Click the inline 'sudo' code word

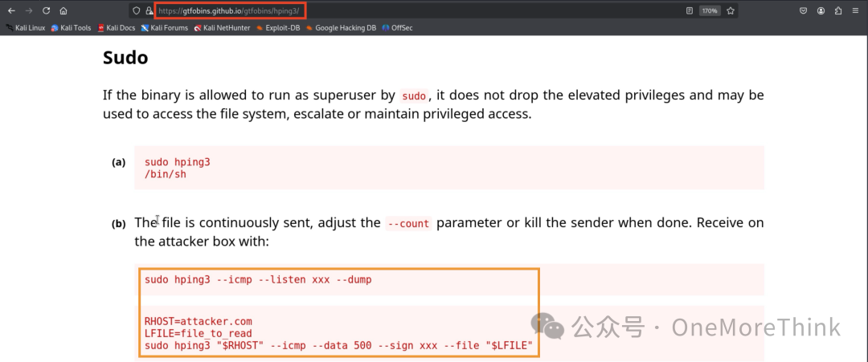[414, 96]
